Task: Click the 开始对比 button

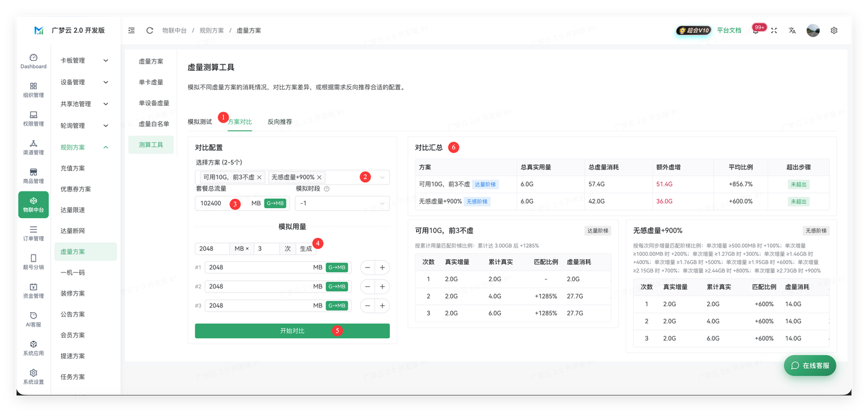Action: 292,331
